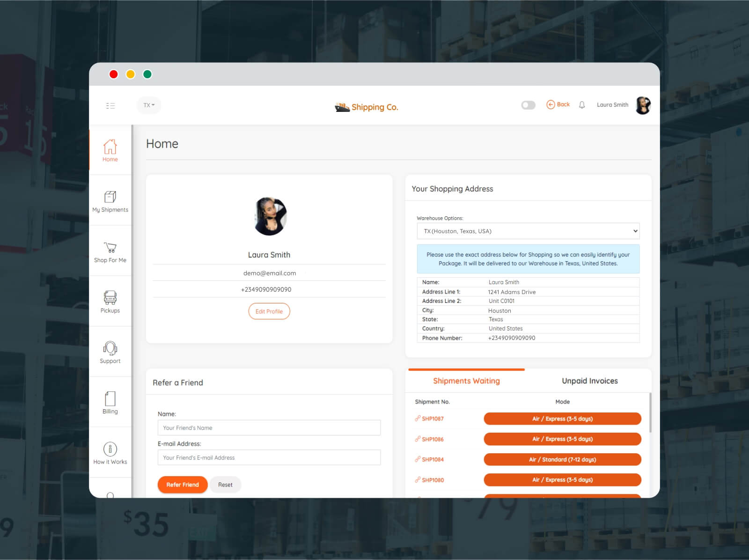
Task: Open the How it Works info icon
Action: coord(110,449)
